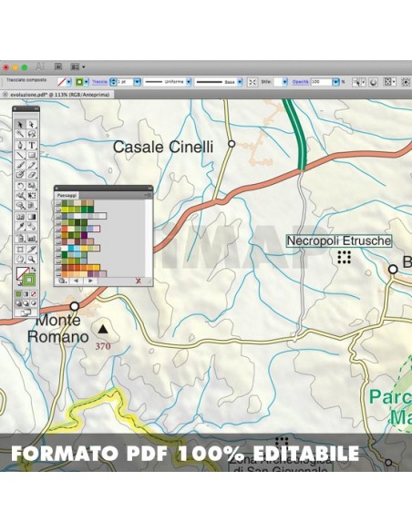
Task: Select the Mesh tool
Action: 20,217
